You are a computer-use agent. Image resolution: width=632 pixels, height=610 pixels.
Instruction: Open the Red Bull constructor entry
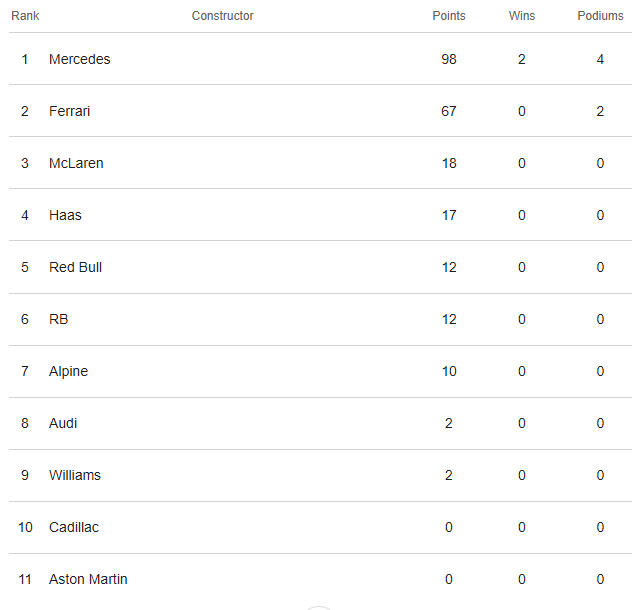[x=76, y=267]
